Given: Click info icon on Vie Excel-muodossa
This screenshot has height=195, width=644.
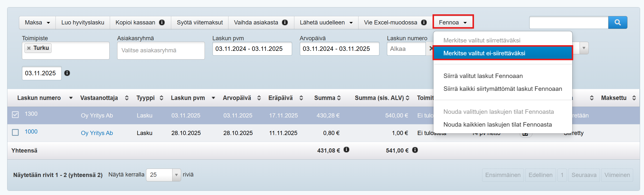Looking at the screenshot, I should click(x=424, y=22).
